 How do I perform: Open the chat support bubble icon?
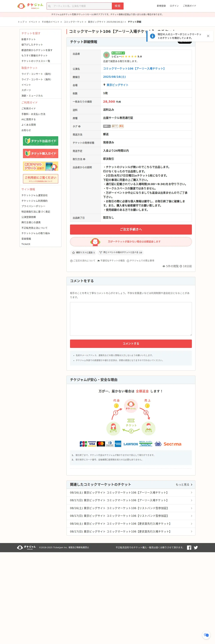[206, 635]
